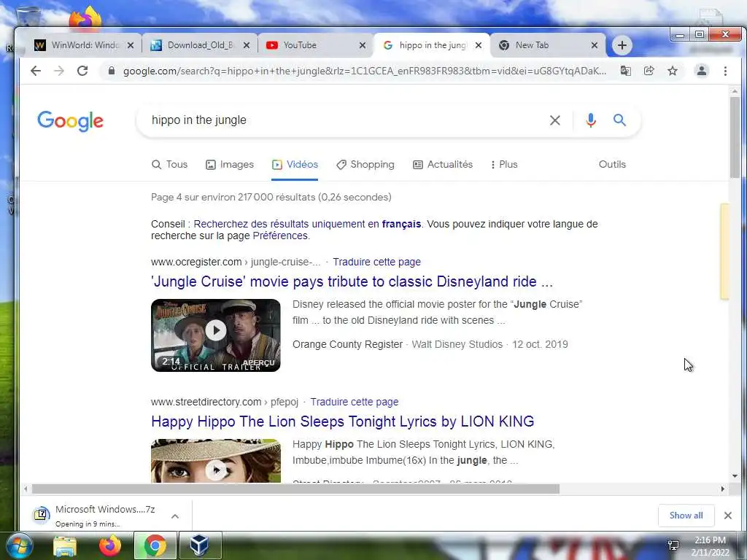Start voice search with microphone
The width and height of the screenshot is (747, 560).
(x=591, y=120)
